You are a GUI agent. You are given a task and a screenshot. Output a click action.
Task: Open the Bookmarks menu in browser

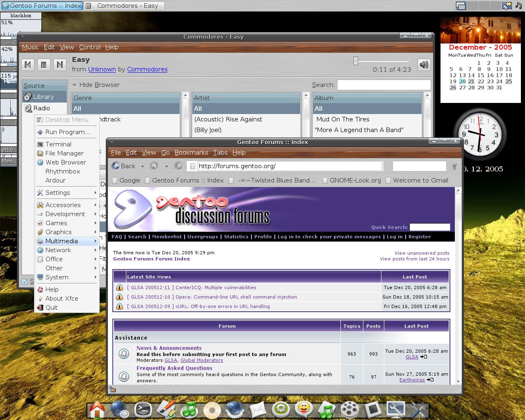(192, 153)
